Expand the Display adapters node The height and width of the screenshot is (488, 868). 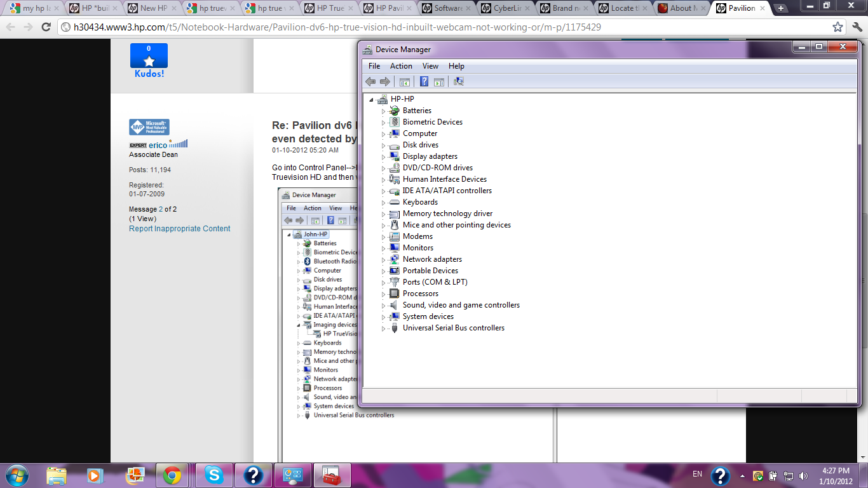383,157
